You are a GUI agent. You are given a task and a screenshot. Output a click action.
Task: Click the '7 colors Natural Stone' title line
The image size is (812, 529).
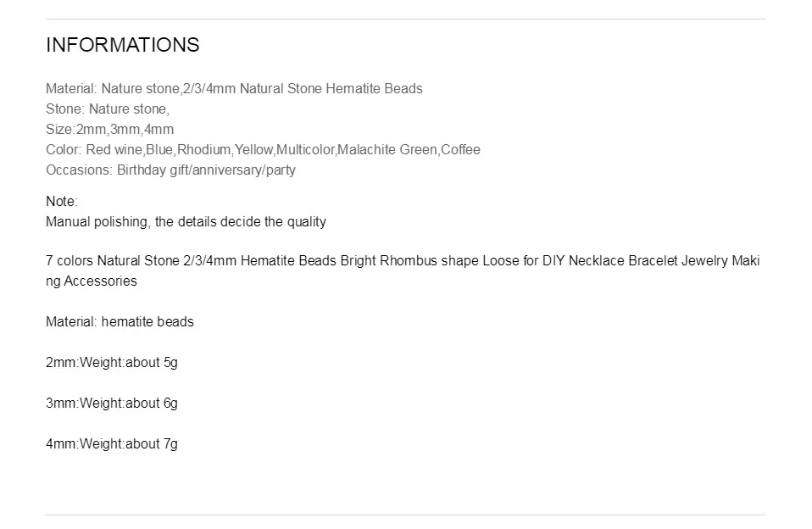pos(403,260)
